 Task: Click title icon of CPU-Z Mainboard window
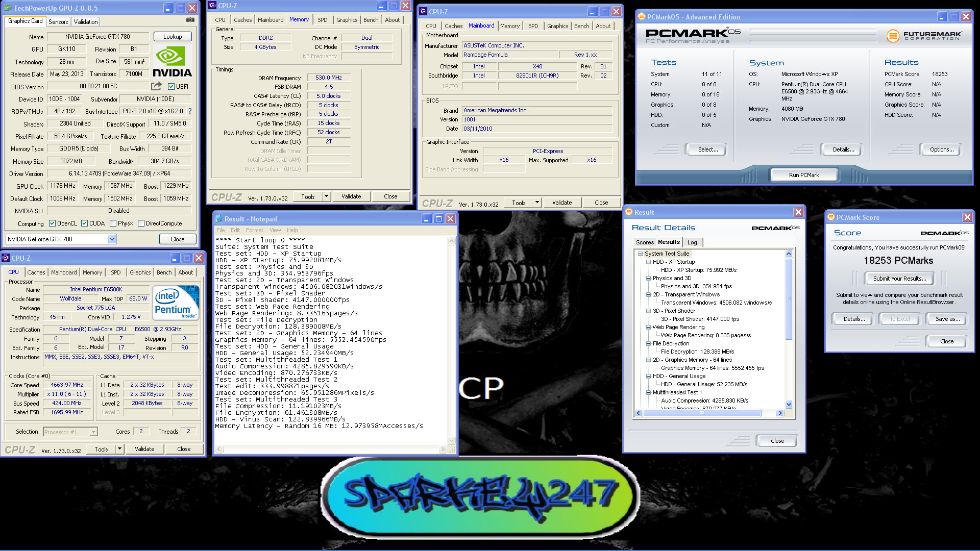click(x=423, y=11)
